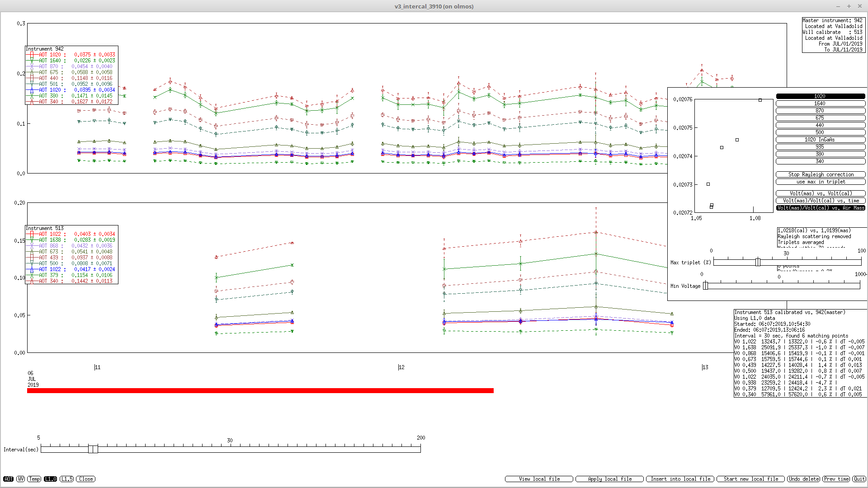Screen dimensions: 868x488
Task: Click the Quit button
Action: [859, 479]
